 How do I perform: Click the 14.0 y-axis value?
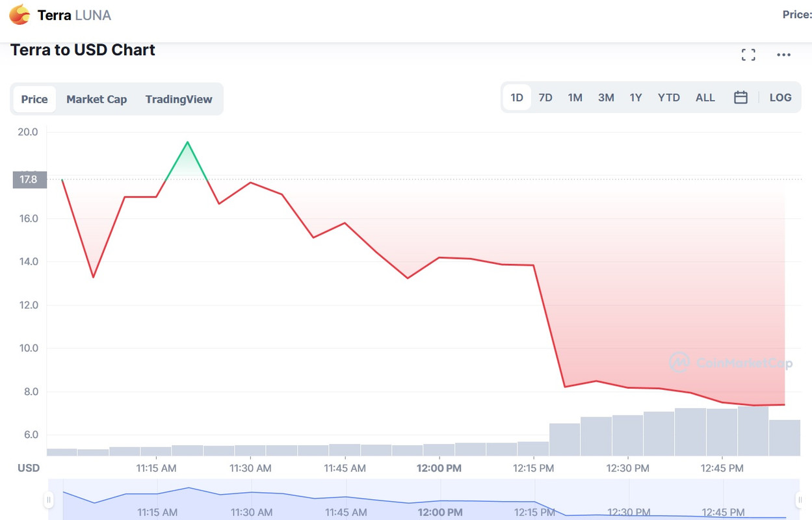pos(29,262)
